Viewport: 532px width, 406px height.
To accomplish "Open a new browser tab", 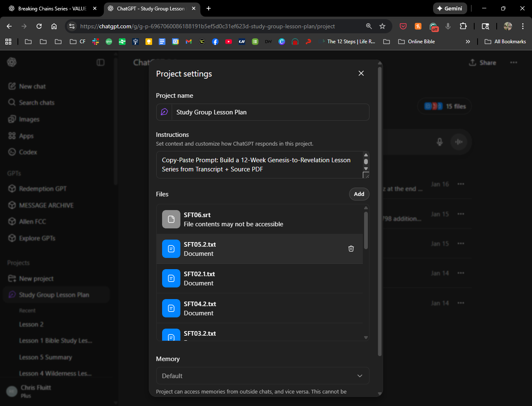I will [209, 8].
